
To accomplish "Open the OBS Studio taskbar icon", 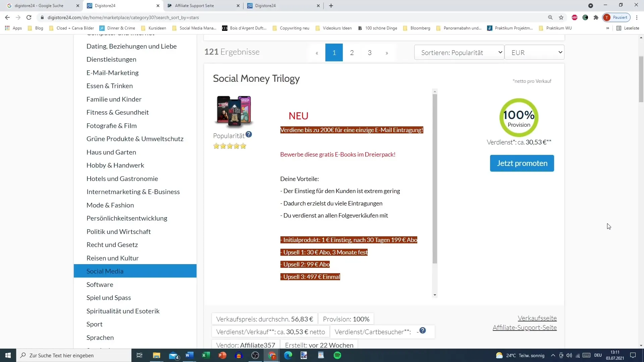I will [x=255, y=355].
